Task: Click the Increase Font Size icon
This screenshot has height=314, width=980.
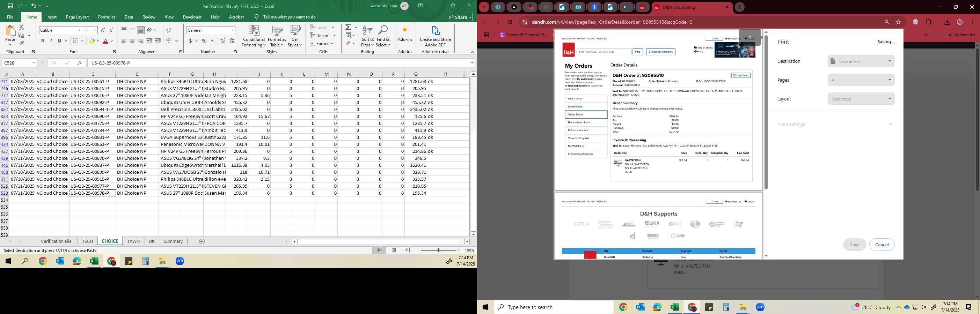Action: (x=103, y=30)
